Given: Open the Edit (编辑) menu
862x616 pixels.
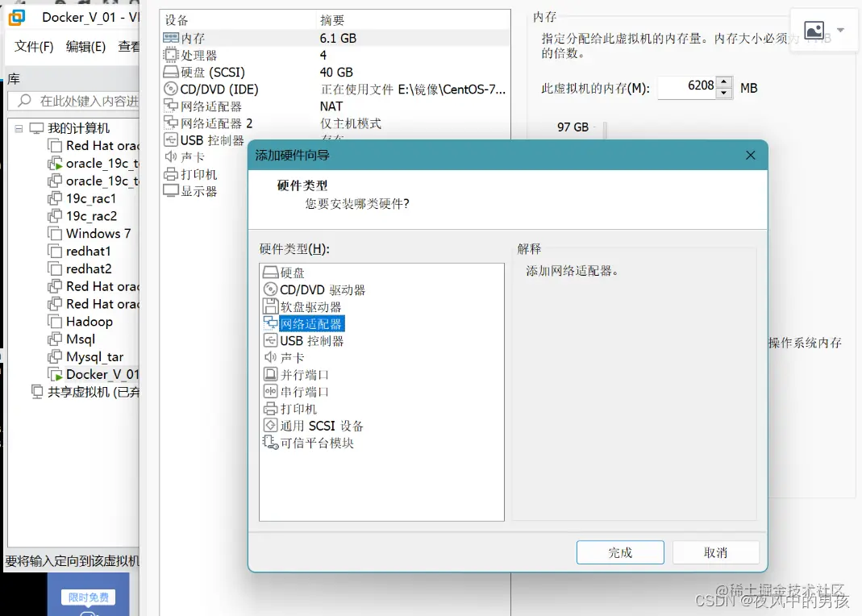Looking at the screenshot, I should pos(85,47).
